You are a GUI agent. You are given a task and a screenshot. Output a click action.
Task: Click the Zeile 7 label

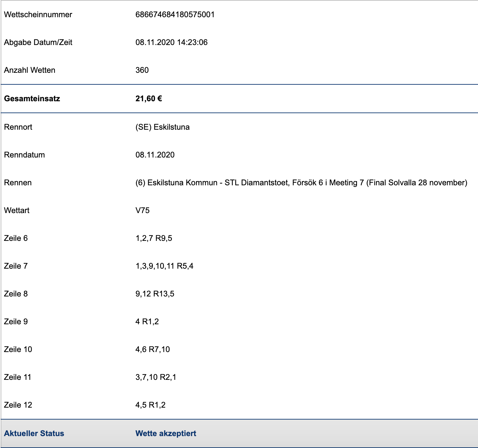coord(16,266)
